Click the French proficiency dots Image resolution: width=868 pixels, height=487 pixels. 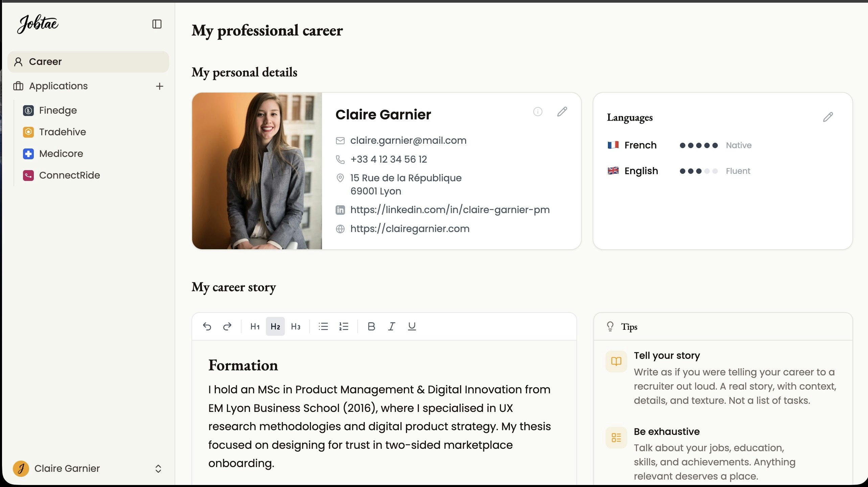699,145
